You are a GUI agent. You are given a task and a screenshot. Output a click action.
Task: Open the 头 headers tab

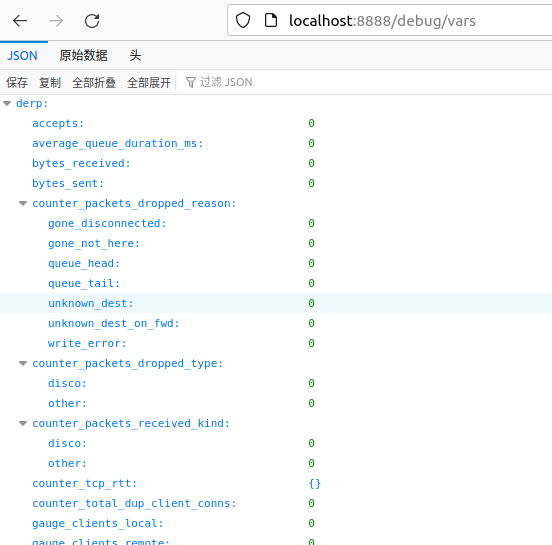pos(135,56)
